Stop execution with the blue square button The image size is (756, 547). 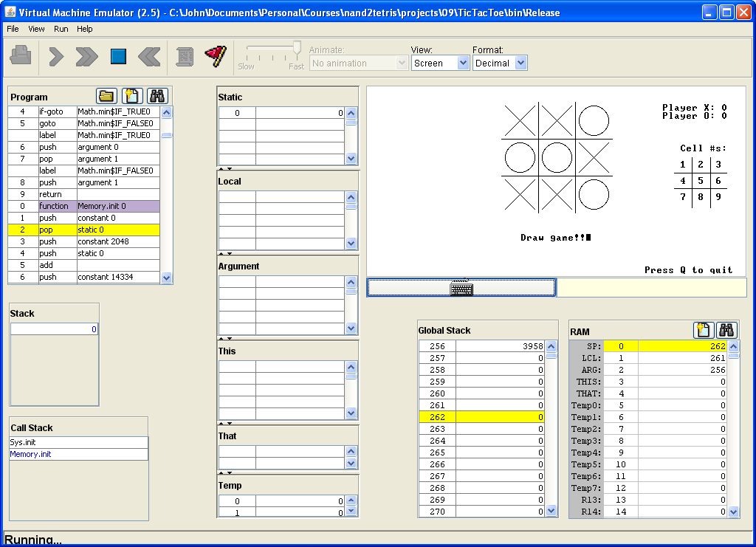(x=118, y=56)
